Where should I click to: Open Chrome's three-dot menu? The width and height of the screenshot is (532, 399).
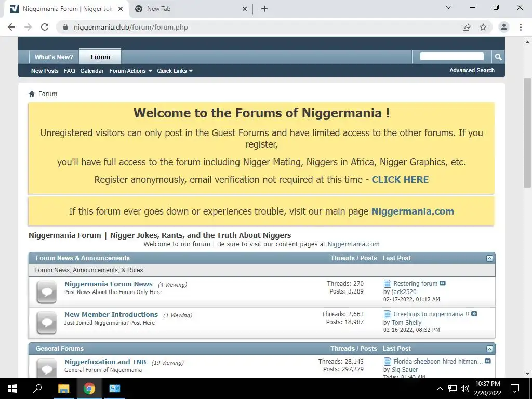pos(521,27)
